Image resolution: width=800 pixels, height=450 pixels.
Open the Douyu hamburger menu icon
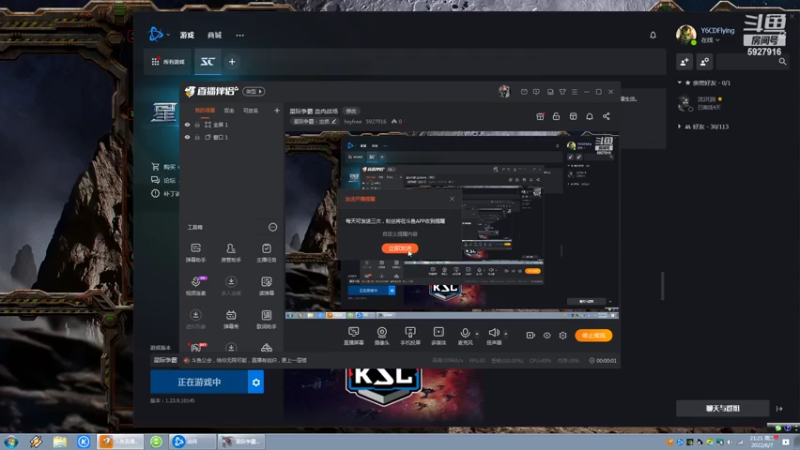click(574, 92)
